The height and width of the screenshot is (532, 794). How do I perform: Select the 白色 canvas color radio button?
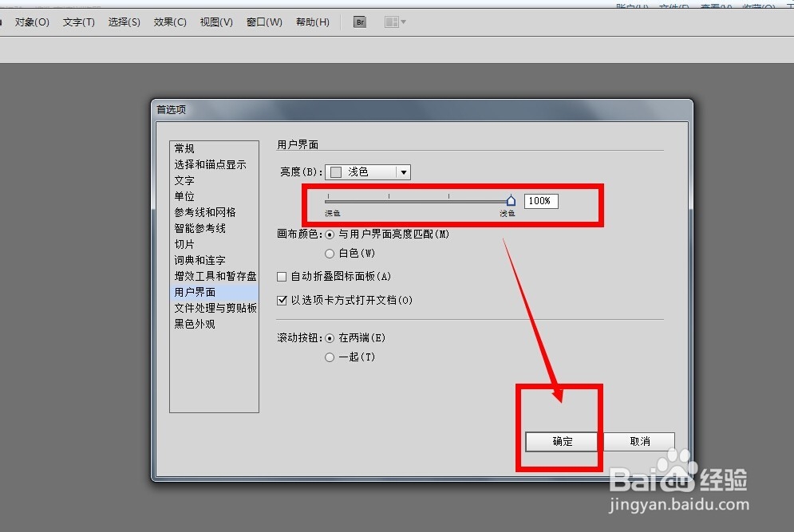pyautogui.click(x=330, y=253)
